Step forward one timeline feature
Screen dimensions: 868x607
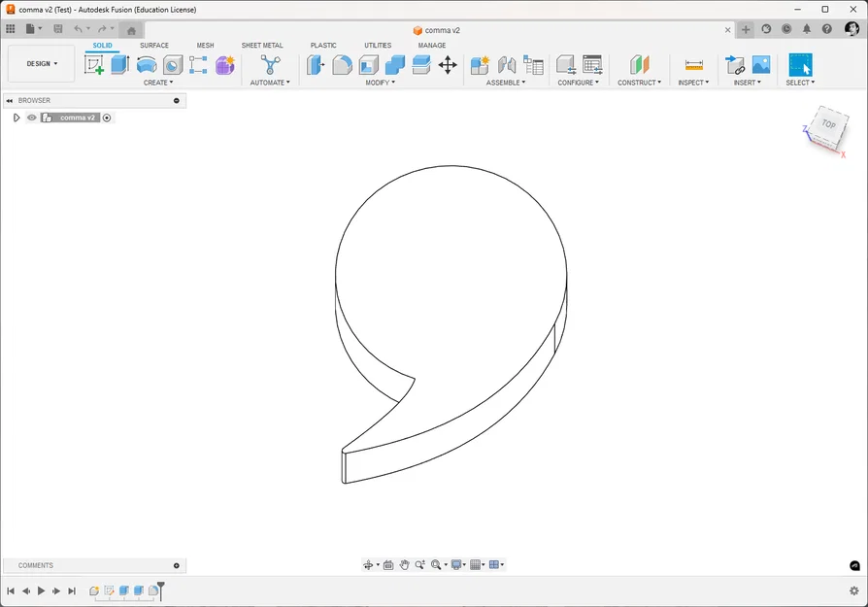pos(56,590)
